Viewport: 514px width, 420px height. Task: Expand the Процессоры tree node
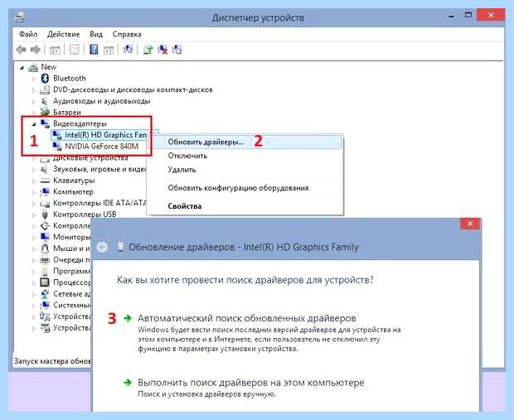[33, 282]
